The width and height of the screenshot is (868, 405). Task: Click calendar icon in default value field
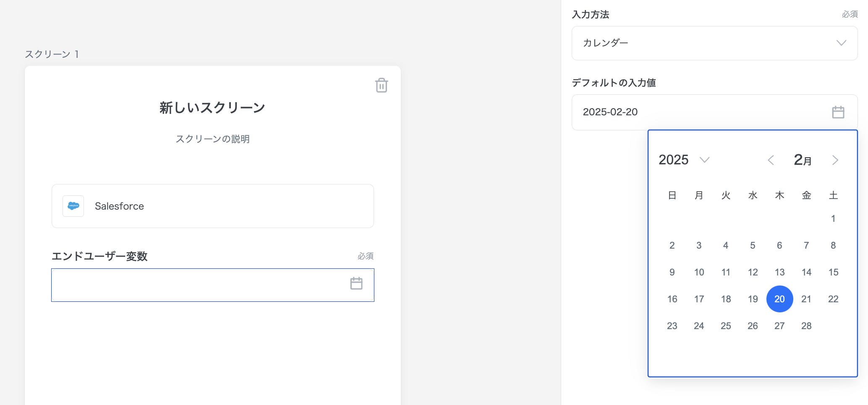click(838, 112)
